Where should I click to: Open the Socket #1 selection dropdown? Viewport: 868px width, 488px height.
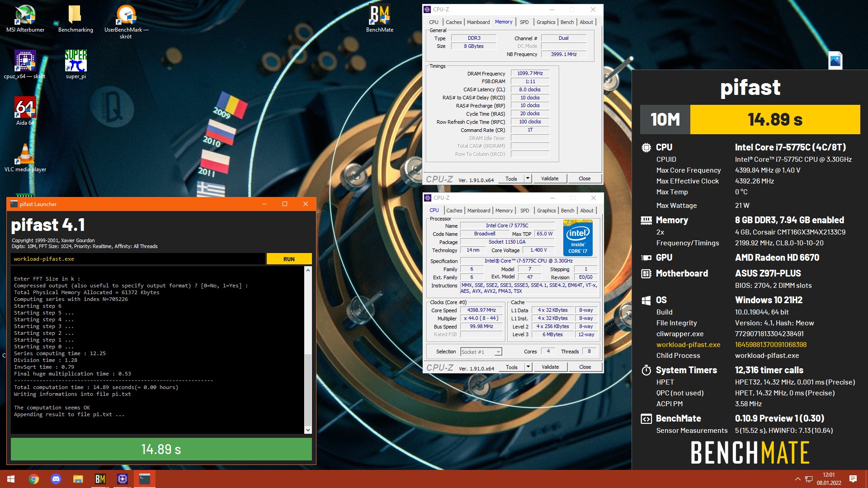[481, 352]
